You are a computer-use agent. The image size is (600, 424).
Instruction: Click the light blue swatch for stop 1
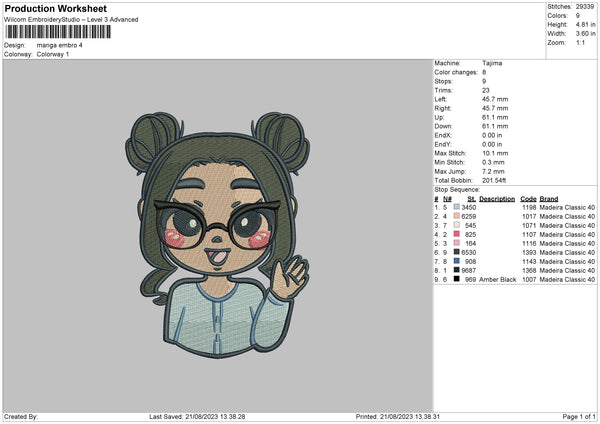(x=456, y=207)
